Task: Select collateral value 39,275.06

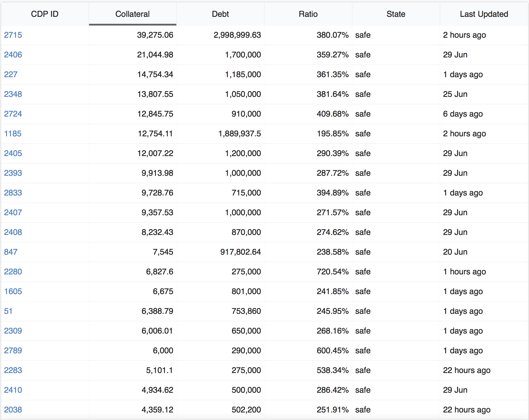Action: (x=155, y=35)
